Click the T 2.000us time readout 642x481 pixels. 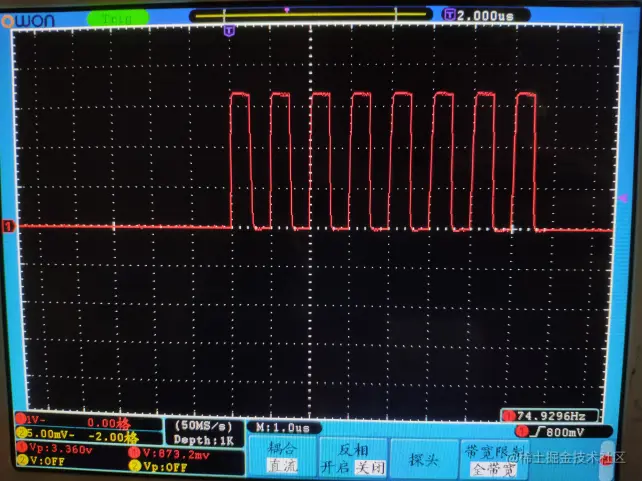[x=486, y=16]
